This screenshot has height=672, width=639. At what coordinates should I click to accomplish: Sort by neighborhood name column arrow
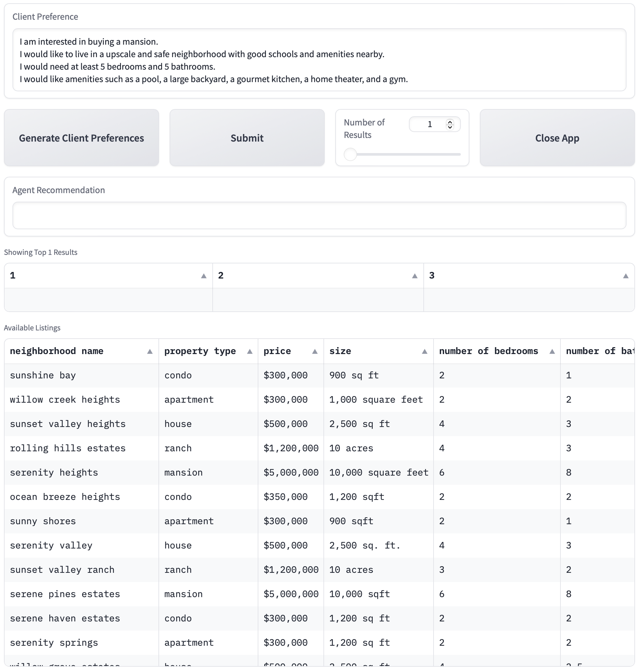[x=150, y=351]
